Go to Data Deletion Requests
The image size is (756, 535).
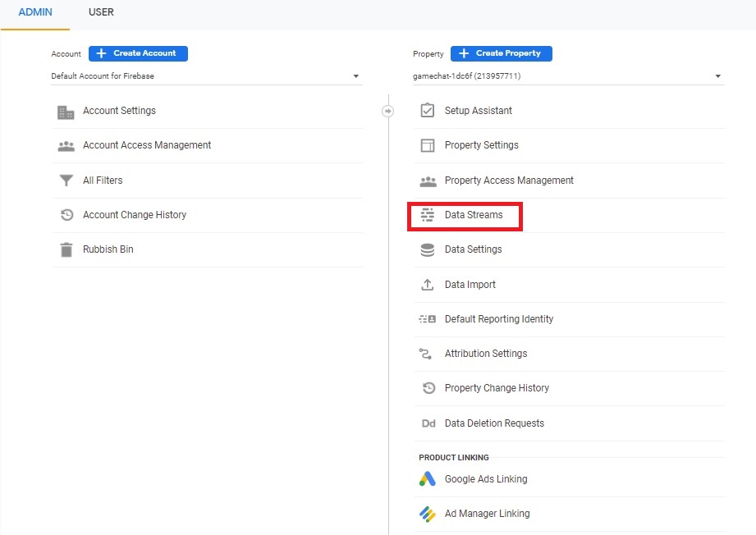click(x=493, y=423)
